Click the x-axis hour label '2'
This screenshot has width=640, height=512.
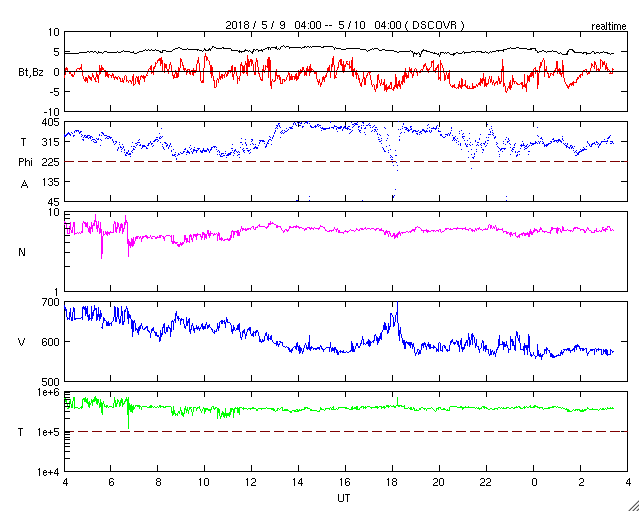pos(581,482)
